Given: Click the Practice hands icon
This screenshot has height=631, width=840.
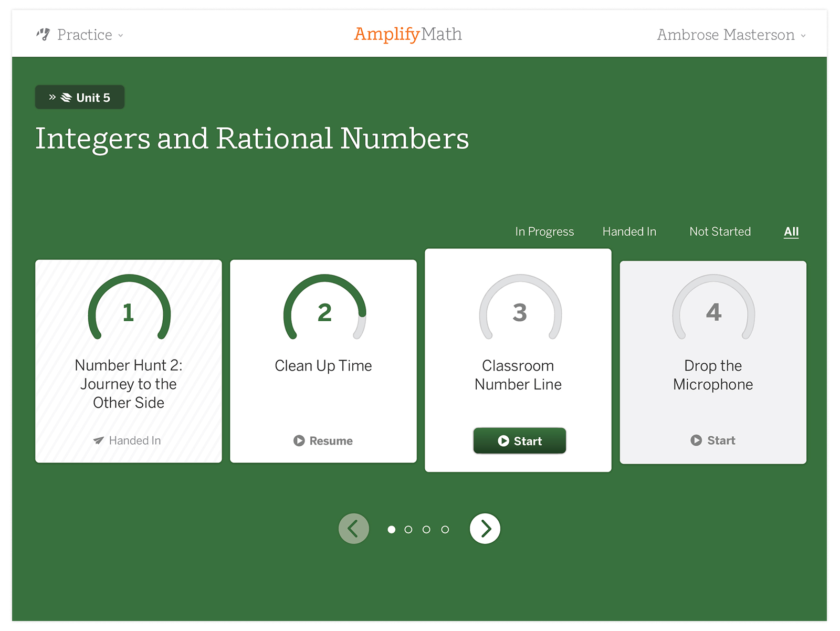Looking at the screenshot, I should pyautogui.click(x=43, y=35).
